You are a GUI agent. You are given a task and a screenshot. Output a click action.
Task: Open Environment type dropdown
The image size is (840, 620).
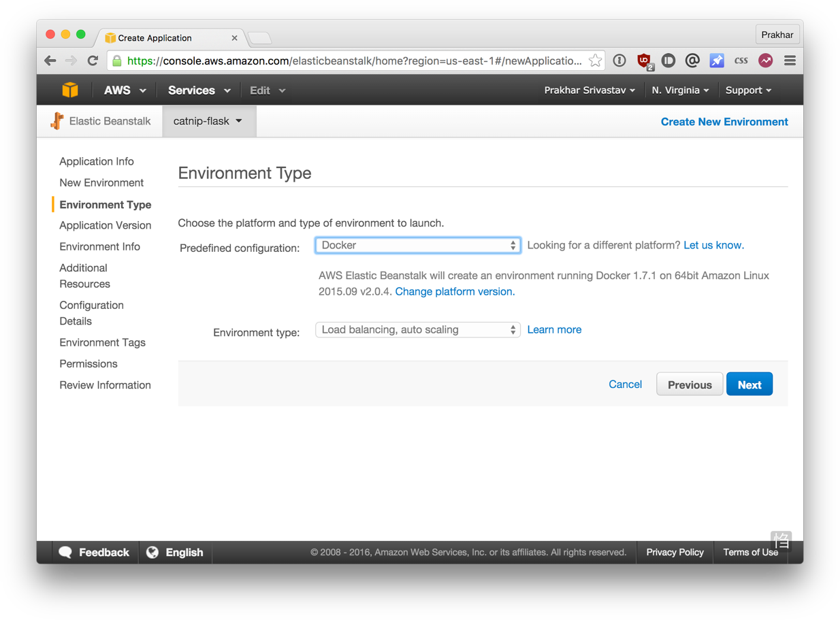(x=418, y=329)
